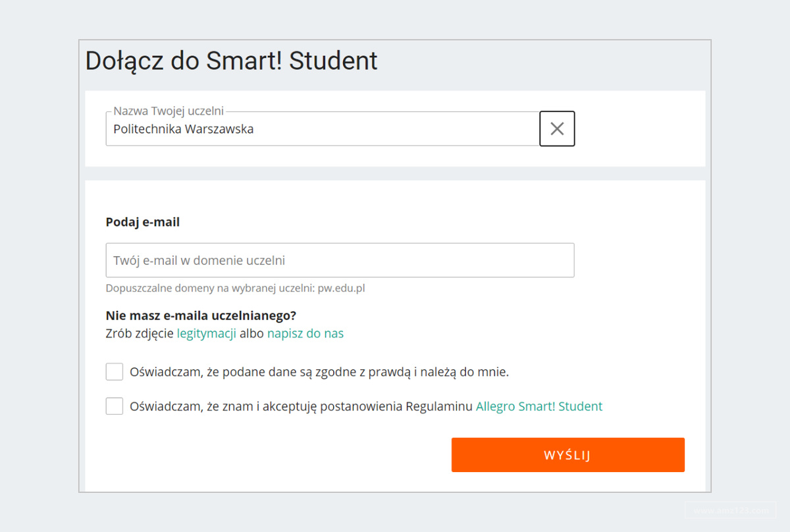The image size is (790, 532).
Task: Click inside the university email input field
Action: [x=339, y=260]
